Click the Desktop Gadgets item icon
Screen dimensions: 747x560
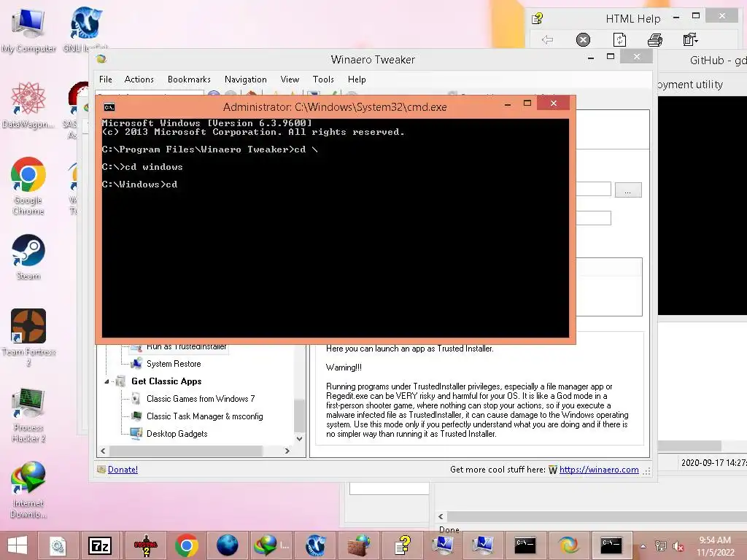[x=136, y=434]
